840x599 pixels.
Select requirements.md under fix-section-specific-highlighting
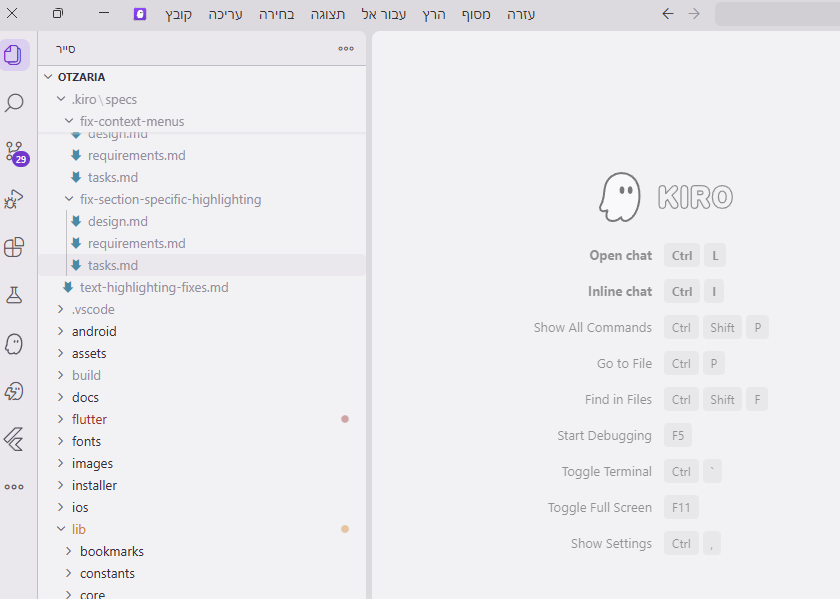(136, 243)
